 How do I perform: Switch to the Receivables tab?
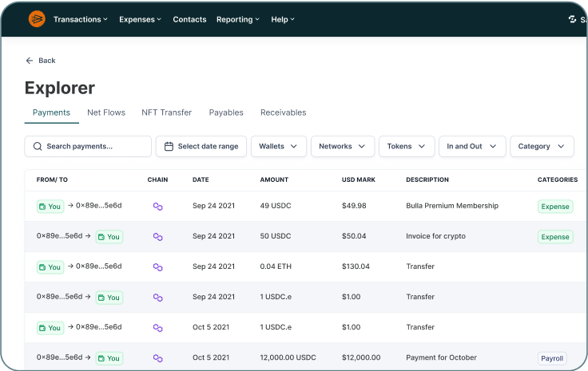283,112
